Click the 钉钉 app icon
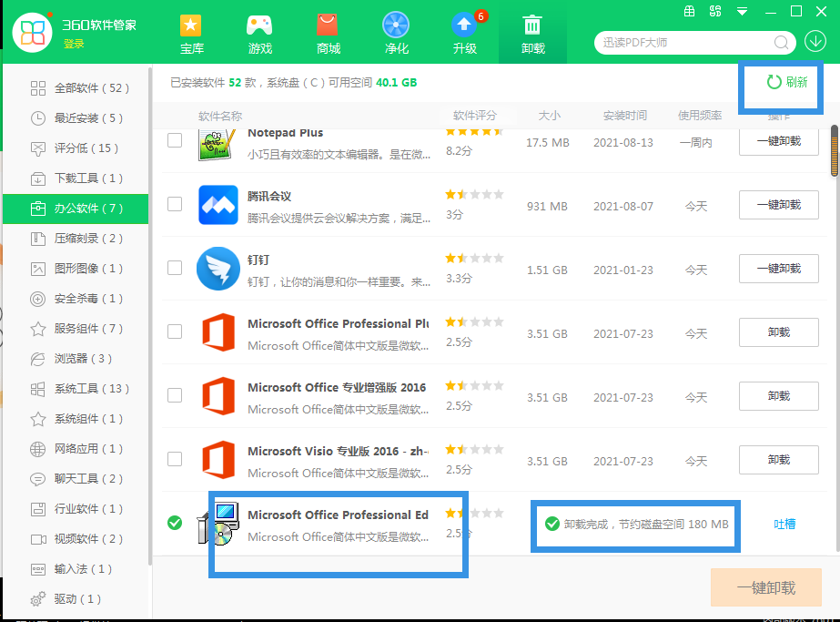Image resolution: width=840 pixels, height=622 pixels. (x=218, y=269)
